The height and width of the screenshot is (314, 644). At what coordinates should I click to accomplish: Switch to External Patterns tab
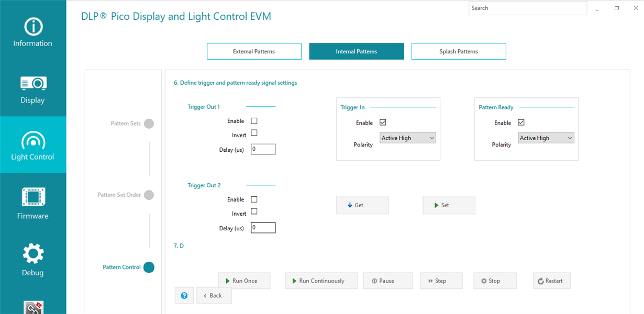pyautogui.click(x=254, y=51)
